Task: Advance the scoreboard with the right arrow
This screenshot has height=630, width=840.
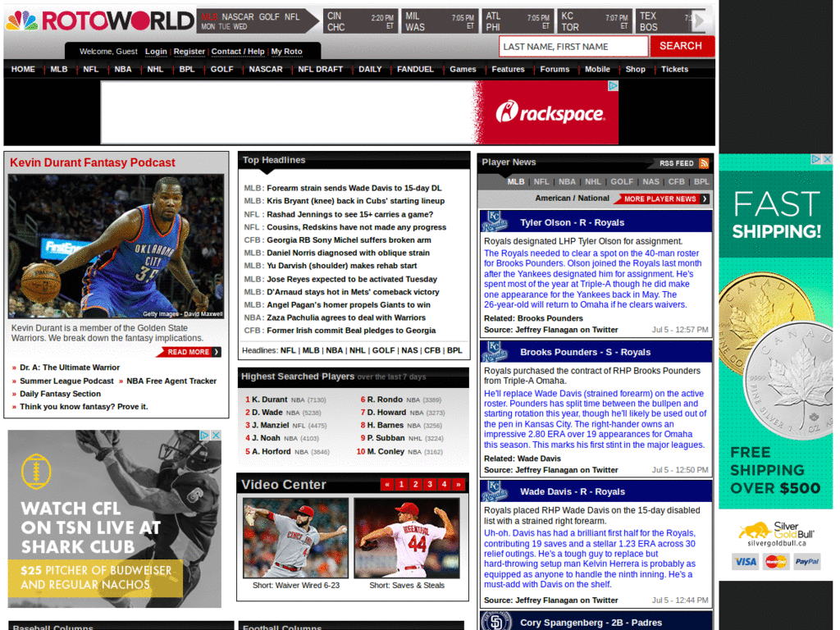Action: coord(699,21)
